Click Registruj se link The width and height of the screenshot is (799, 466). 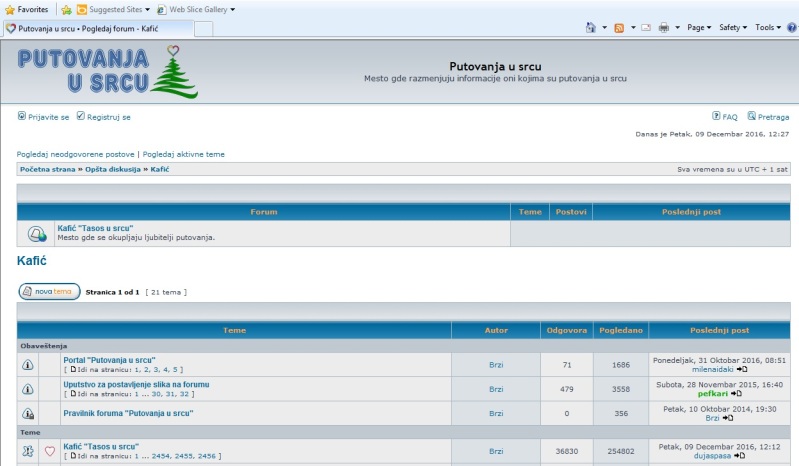click(x=109, y=117)
